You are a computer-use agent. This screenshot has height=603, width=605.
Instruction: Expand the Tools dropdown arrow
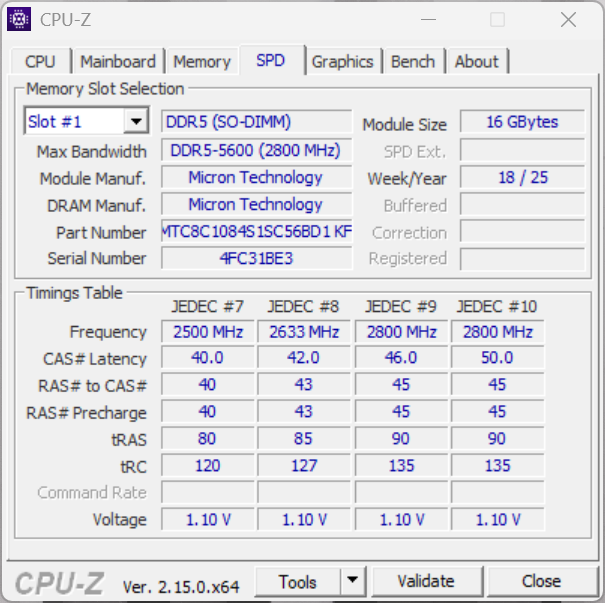coord(353,581)
